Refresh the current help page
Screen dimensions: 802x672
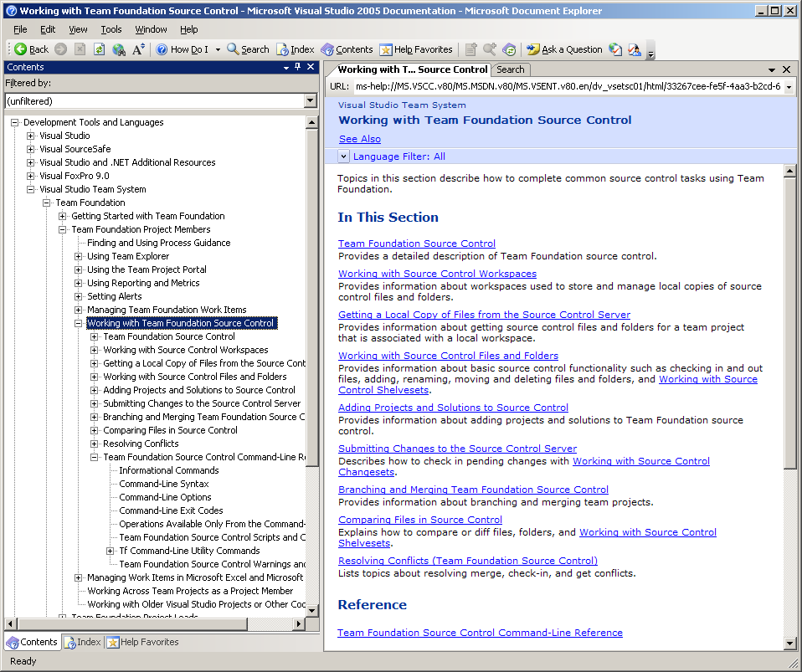(x=100, y=49)
